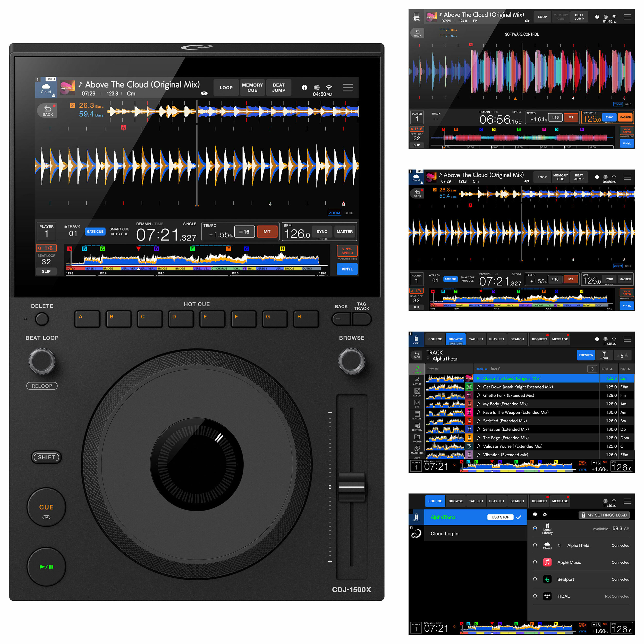Select the TIDAL radio button
Image resolution: width=644 pixels, height=644 pixels.
click(x=535, y=596)
